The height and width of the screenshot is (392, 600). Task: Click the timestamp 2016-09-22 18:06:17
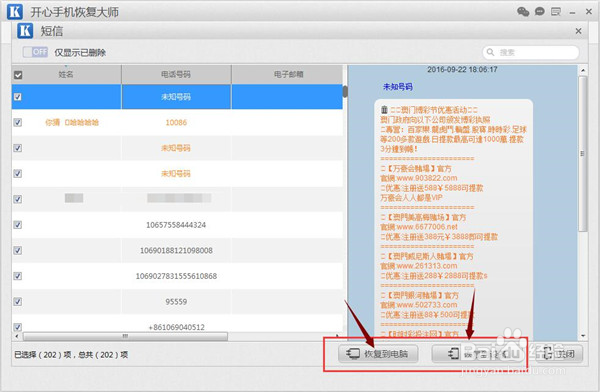tap(462, 69)
